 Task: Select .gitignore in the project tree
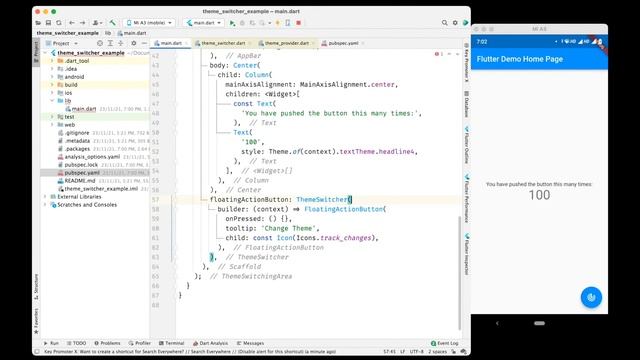click(77, 133)
